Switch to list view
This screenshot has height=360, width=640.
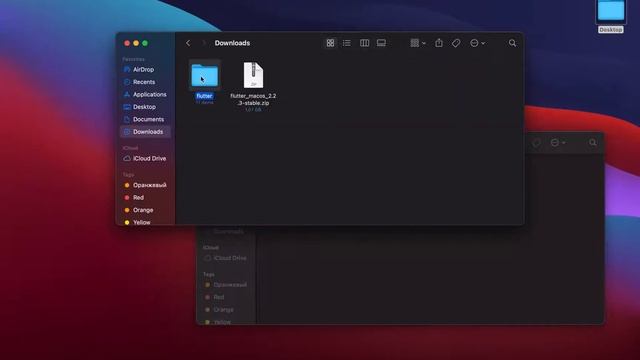click(347, 43)
